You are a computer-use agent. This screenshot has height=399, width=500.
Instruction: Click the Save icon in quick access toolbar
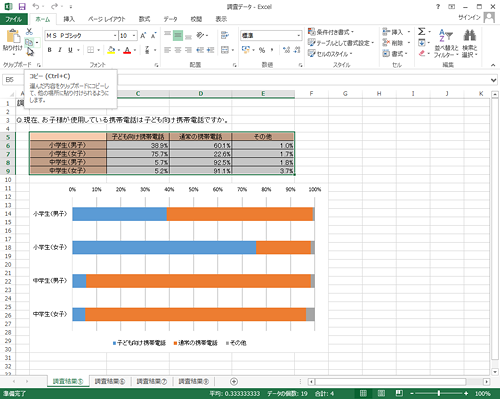(22, 7)
